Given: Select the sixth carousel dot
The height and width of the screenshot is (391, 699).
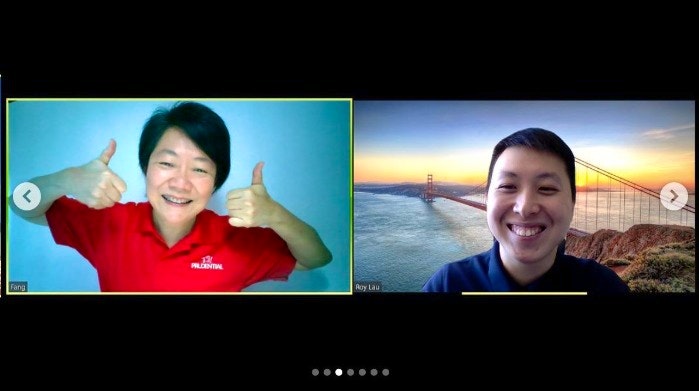Looking at the screenshot, I should click(374, 372).
